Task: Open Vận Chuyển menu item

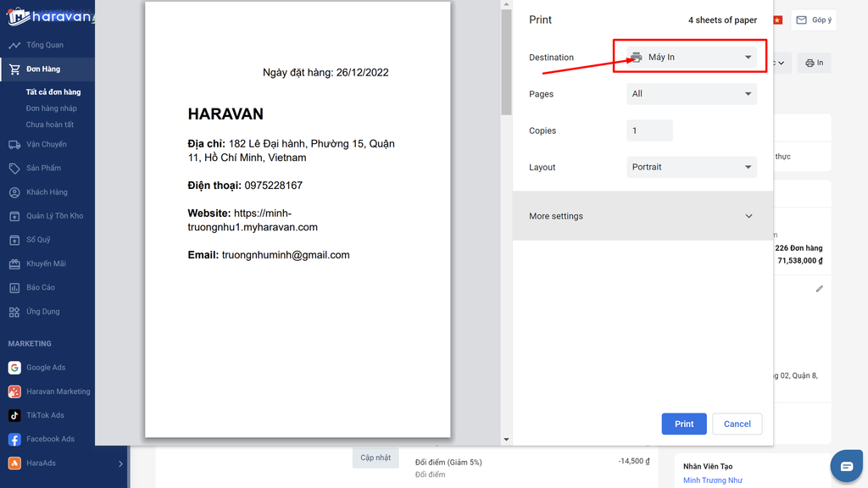Action: (47, 144)
